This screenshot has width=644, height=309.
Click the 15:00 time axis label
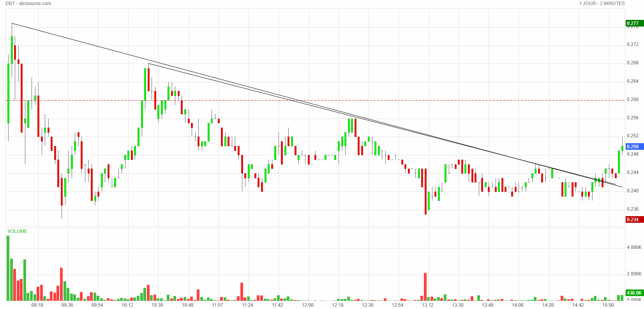point(608,305)
